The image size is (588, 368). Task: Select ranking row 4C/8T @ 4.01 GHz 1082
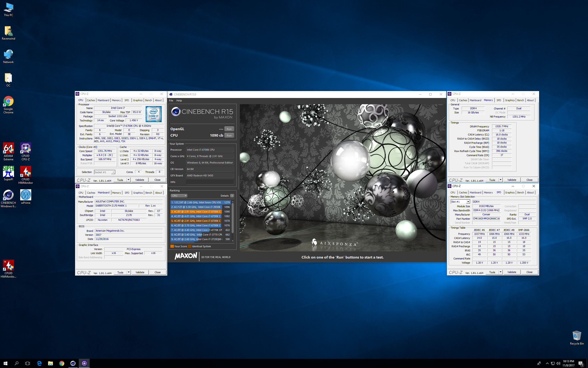click(x=201, y=216)
